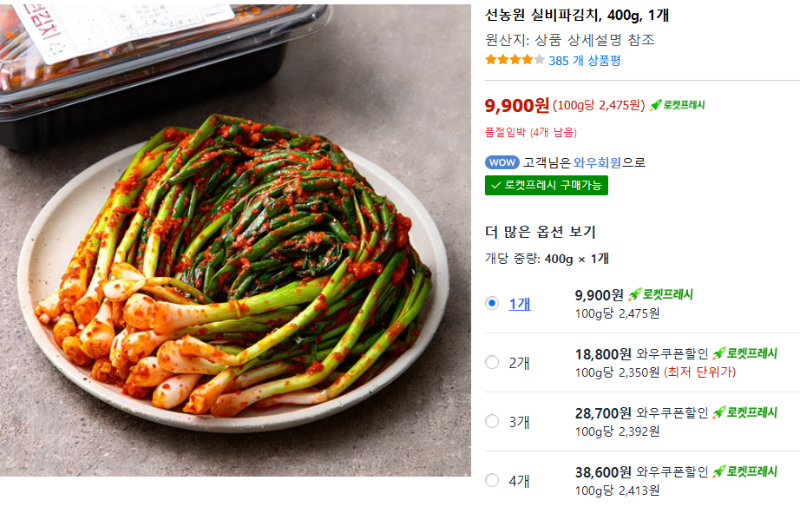Click the star rating icons
Image resolution: width=800 pixels, height=507 pixels.
515,60
